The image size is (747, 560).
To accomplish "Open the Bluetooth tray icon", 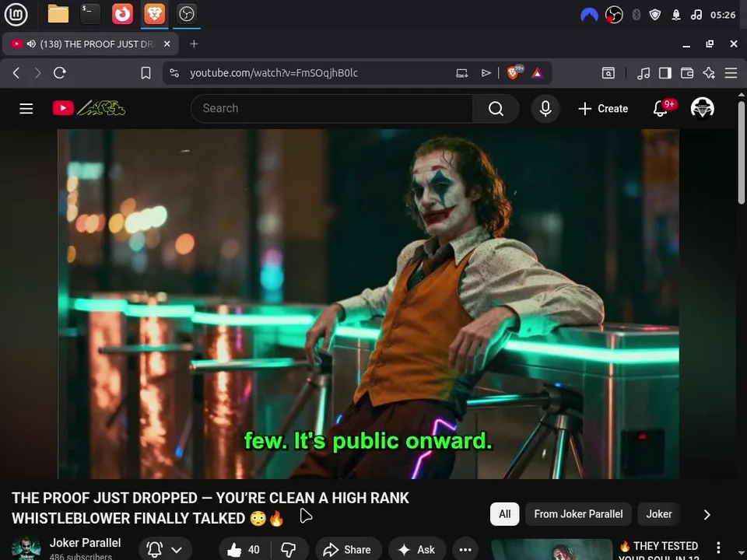I will (x=636, y=15).
